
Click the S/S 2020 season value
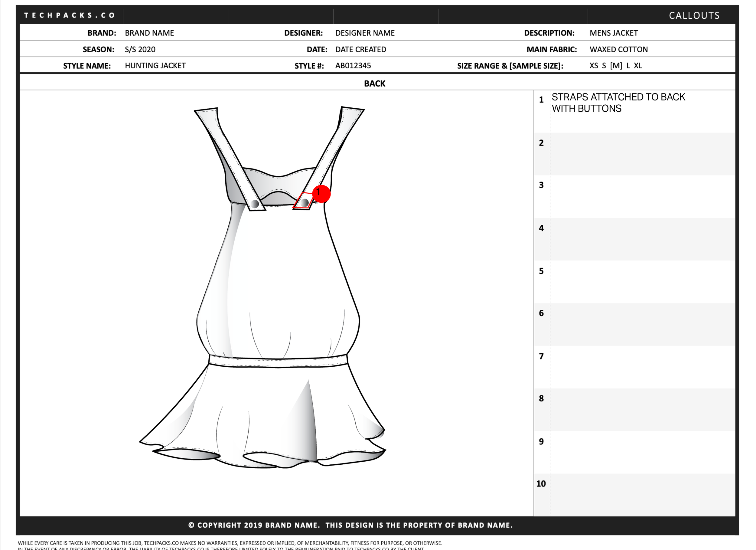tap(140, 49)
